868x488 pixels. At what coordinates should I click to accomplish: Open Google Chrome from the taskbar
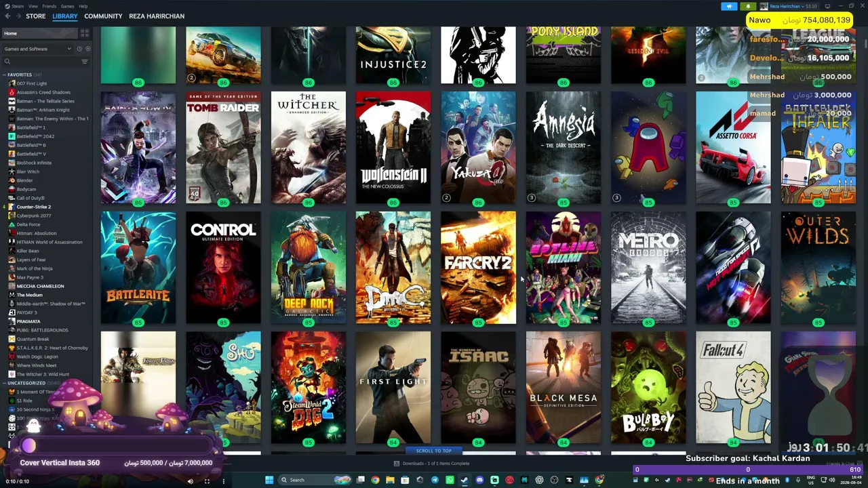[375, 480]
